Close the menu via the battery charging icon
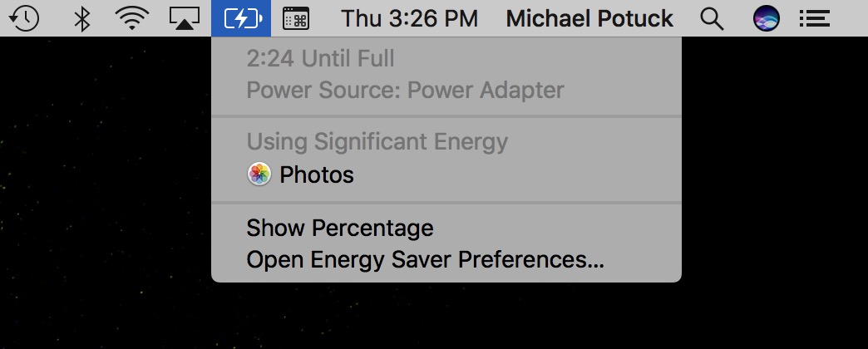This screenshot has height=349, width=868. (241, 18)
